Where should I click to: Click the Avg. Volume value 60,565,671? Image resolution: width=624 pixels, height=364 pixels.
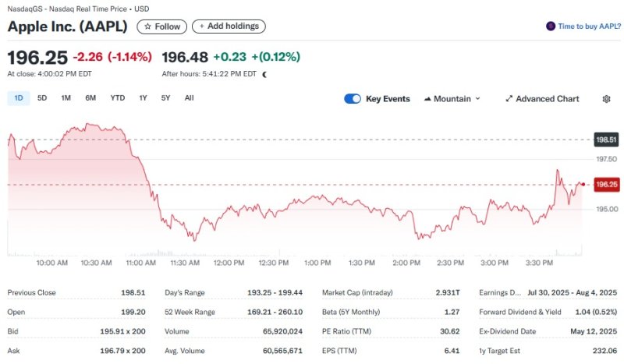click(x=282, y=351)
